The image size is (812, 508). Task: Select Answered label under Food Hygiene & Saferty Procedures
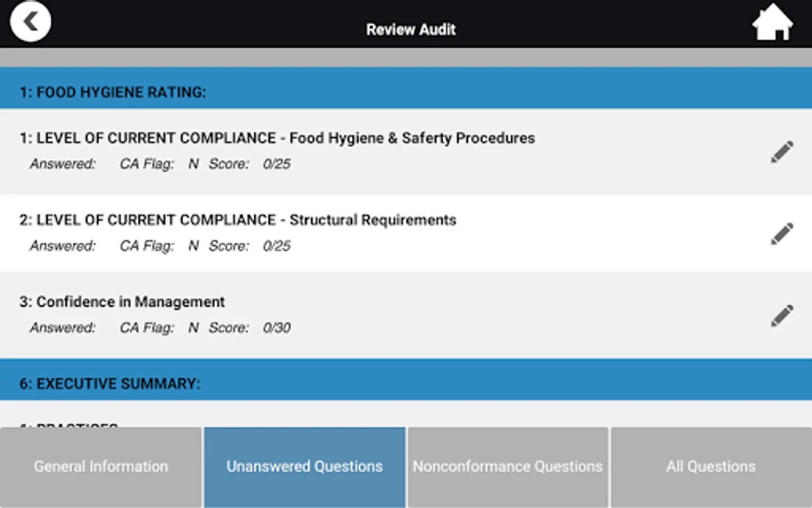click(63, 164)
